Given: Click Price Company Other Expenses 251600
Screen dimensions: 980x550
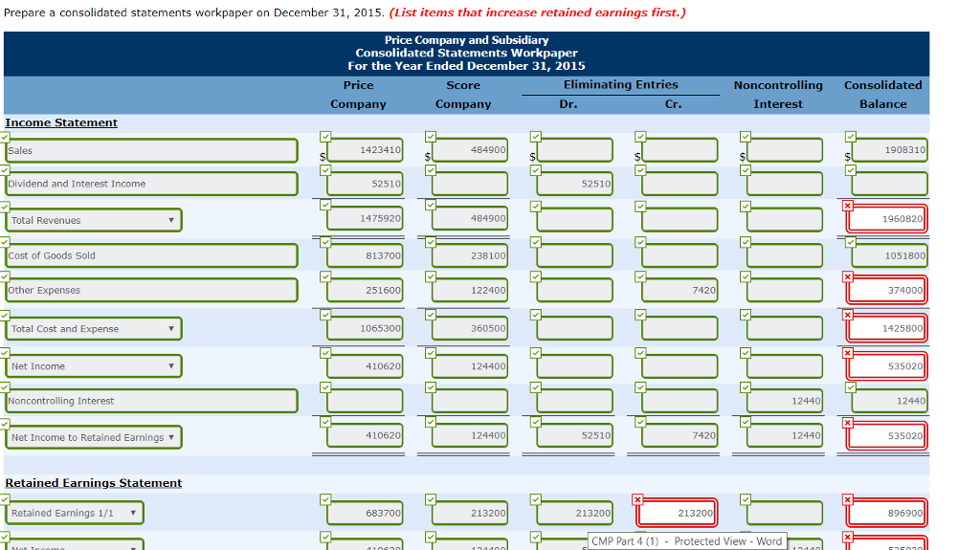Looking at the screenshot, I should [x=365, y=290].
